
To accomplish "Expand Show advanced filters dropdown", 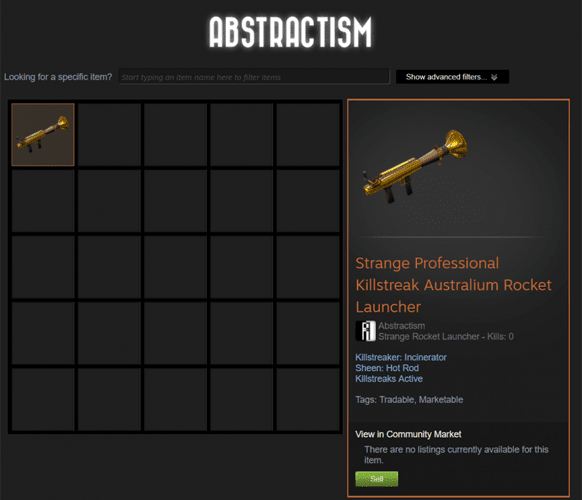I will point(452,77).
